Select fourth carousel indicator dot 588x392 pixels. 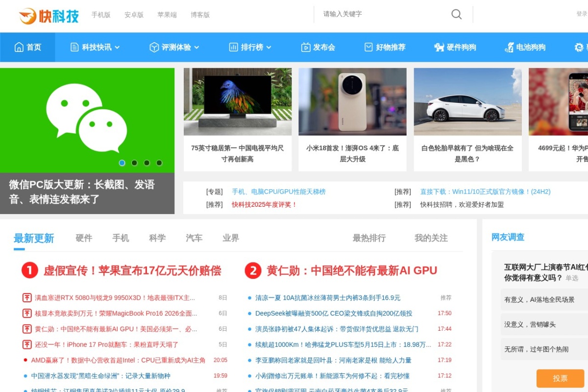[159, 163]
